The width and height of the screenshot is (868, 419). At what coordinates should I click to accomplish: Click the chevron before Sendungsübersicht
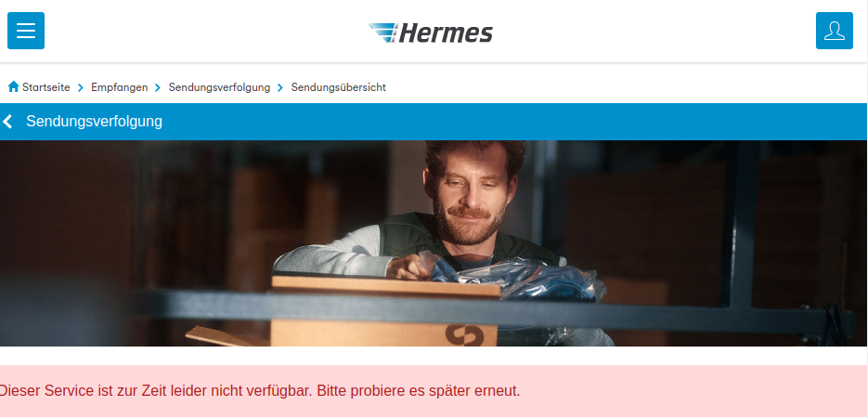click(x=280, y=87)
